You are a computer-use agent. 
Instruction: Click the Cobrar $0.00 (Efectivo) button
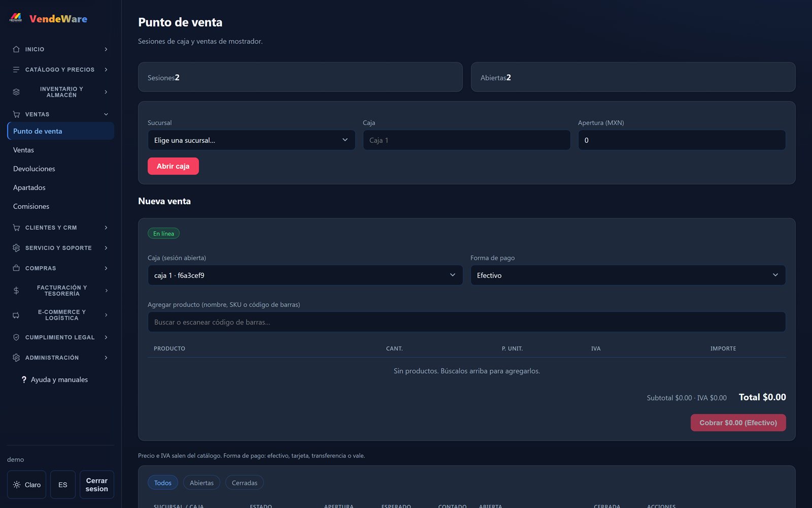pos(738,423)
